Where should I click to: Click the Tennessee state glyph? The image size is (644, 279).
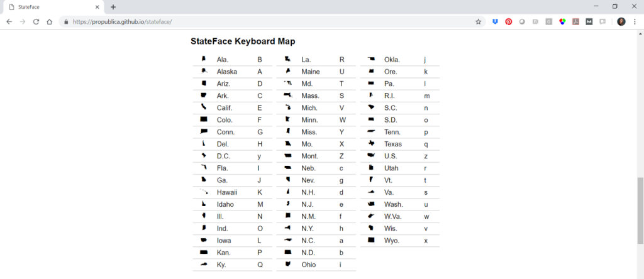point(371,131)
